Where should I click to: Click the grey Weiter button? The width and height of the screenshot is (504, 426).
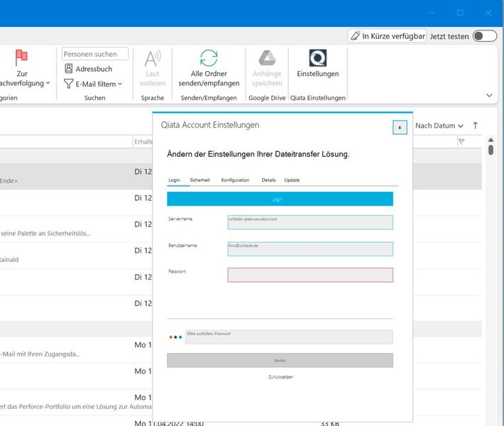pyautogui.click(x=280, y=361)
